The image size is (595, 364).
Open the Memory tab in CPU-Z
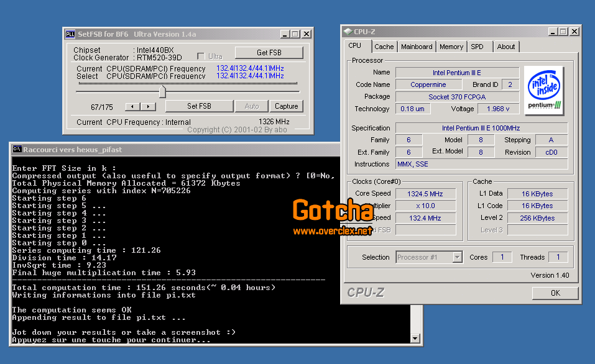point(451,47)
